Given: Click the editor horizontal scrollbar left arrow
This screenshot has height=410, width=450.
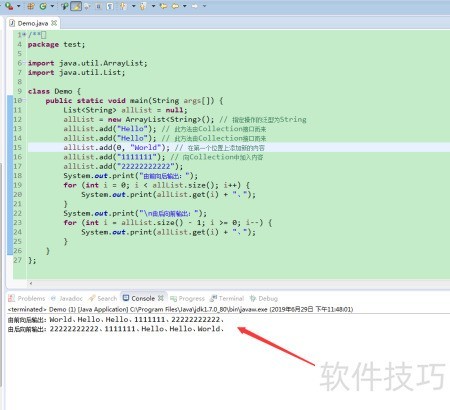Looking at the screenshot, I should 31,283.
